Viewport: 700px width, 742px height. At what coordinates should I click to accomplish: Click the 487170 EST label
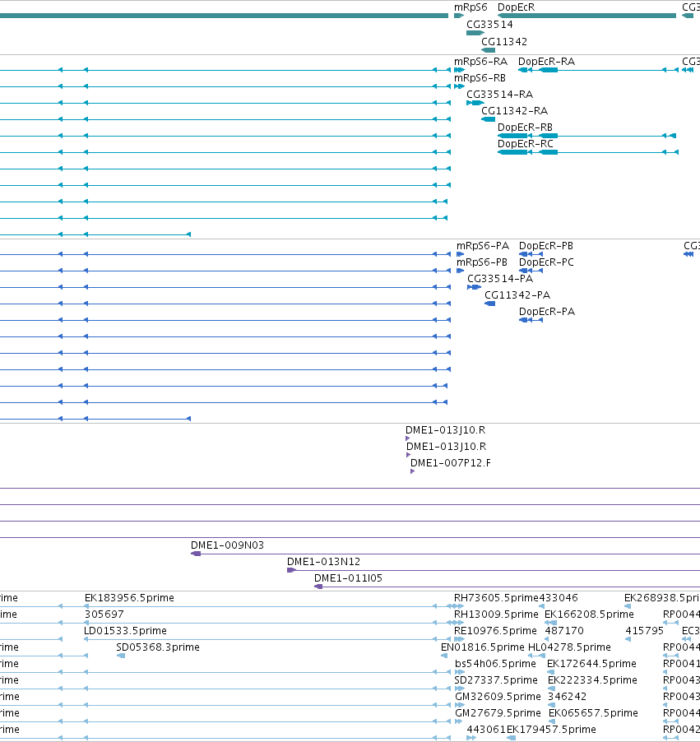(x=564, y=631)
